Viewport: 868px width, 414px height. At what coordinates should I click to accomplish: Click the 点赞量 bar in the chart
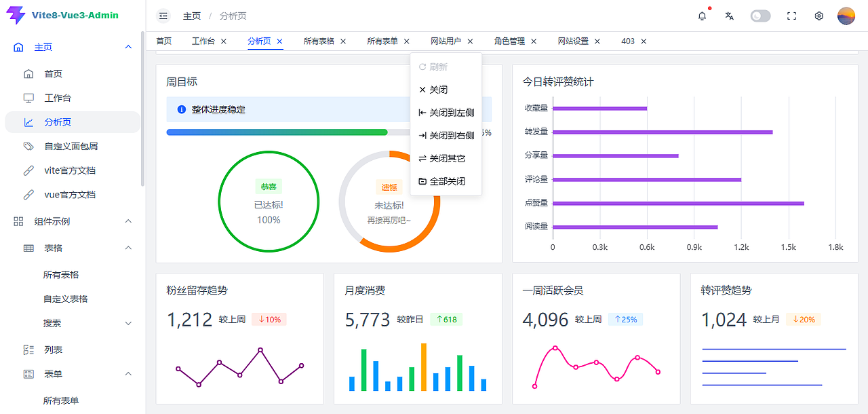coord(678,203)
